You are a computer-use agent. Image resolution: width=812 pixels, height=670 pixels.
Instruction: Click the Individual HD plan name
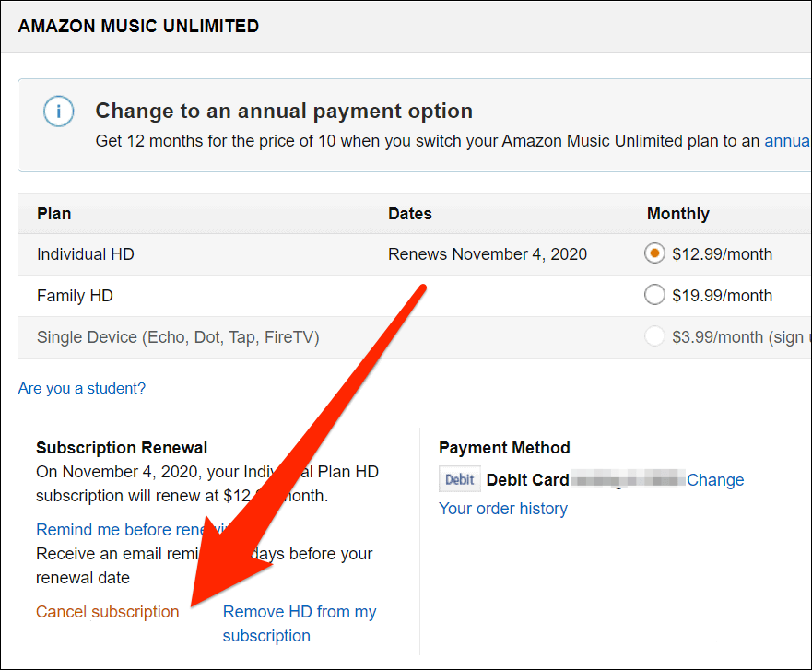pos(85,253)
